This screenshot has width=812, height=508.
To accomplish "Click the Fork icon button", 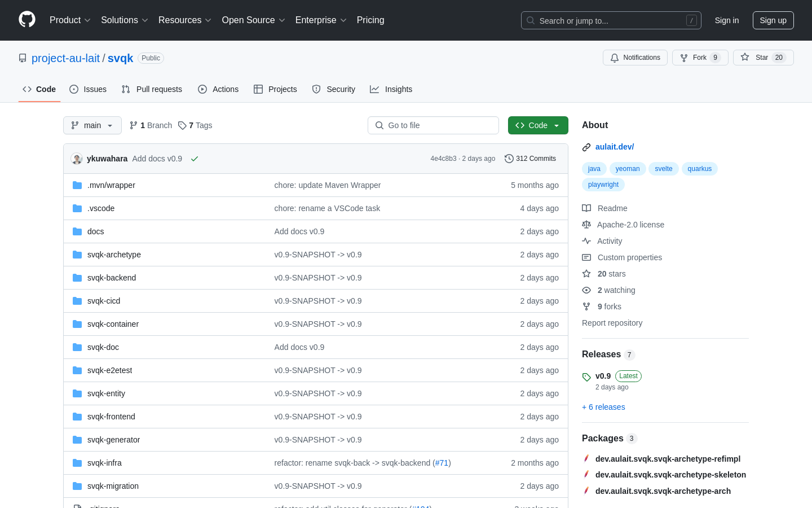I will point(684,58).
